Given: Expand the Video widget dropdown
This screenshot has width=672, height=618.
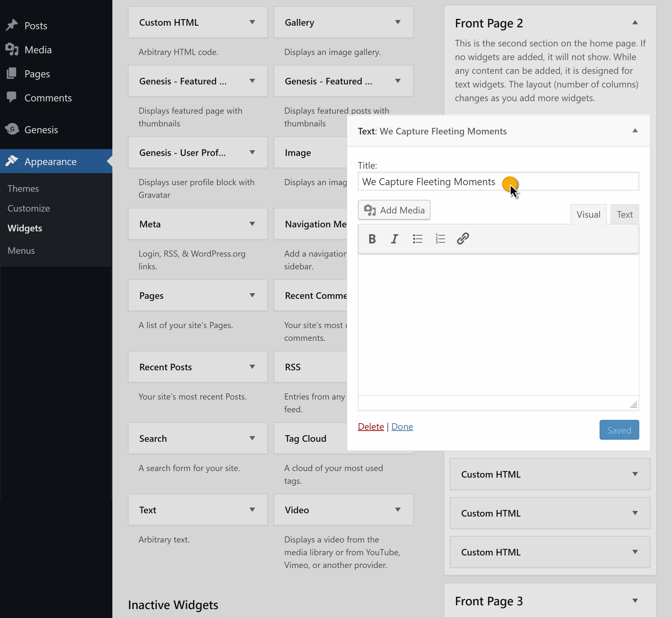Looking at the screenshot, I should tap(397, 510).
